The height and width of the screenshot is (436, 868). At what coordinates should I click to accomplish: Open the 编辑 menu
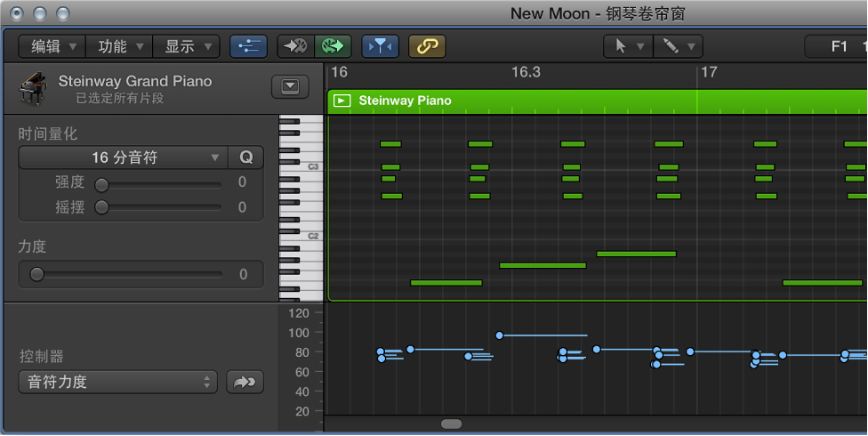coord(52,46)
